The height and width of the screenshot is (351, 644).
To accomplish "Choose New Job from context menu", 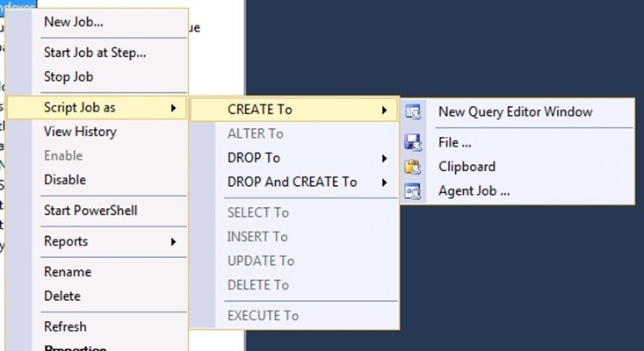I will point(73,21).
